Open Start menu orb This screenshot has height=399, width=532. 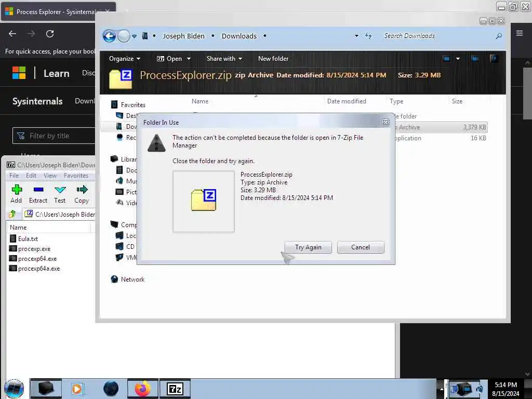point(14,389)
